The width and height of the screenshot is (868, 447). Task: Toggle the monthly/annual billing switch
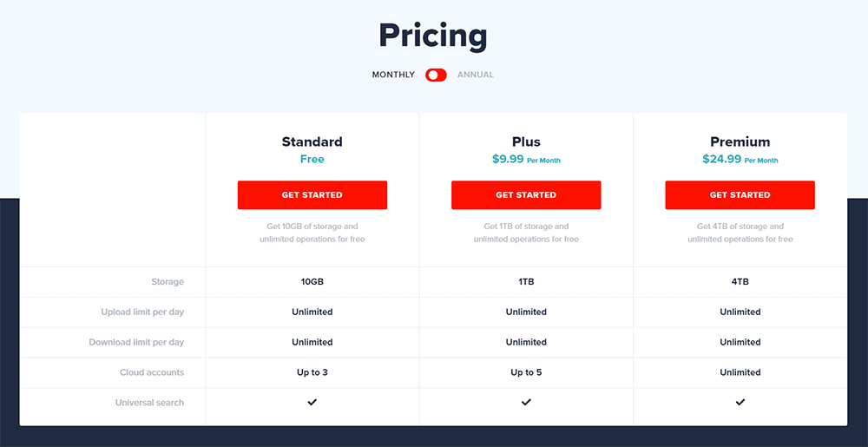coord(436,75)
